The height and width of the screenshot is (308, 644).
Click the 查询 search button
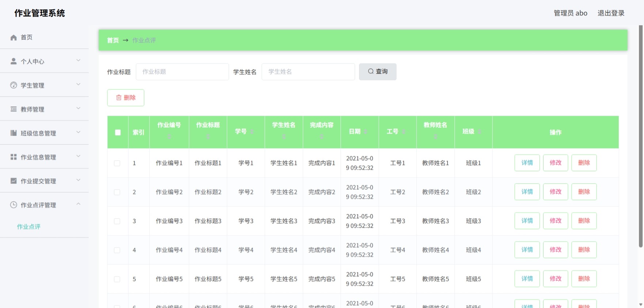pos(378,72)
